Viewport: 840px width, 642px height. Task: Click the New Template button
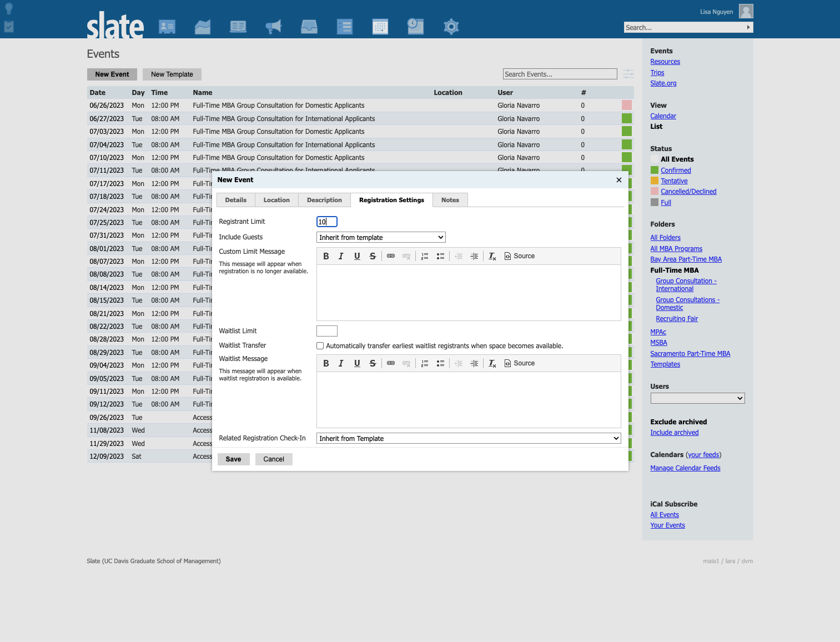172,74
